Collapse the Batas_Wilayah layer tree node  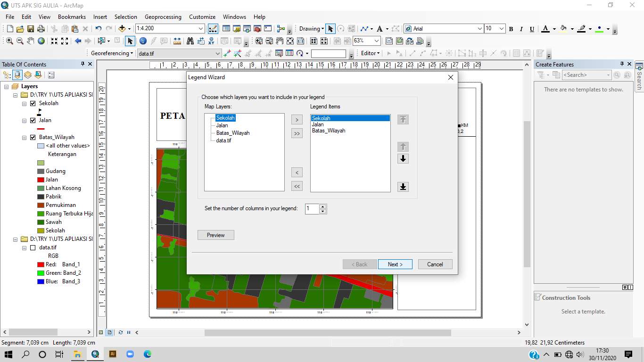pos(25,138)
